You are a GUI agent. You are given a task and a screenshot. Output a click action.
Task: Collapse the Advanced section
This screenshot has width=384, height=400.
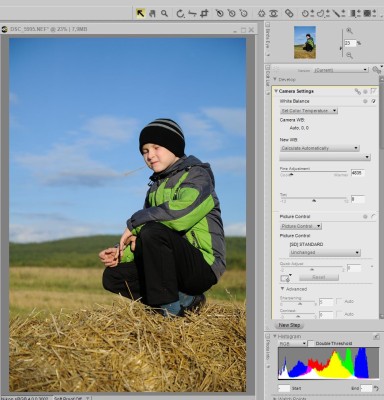point(282,289)
